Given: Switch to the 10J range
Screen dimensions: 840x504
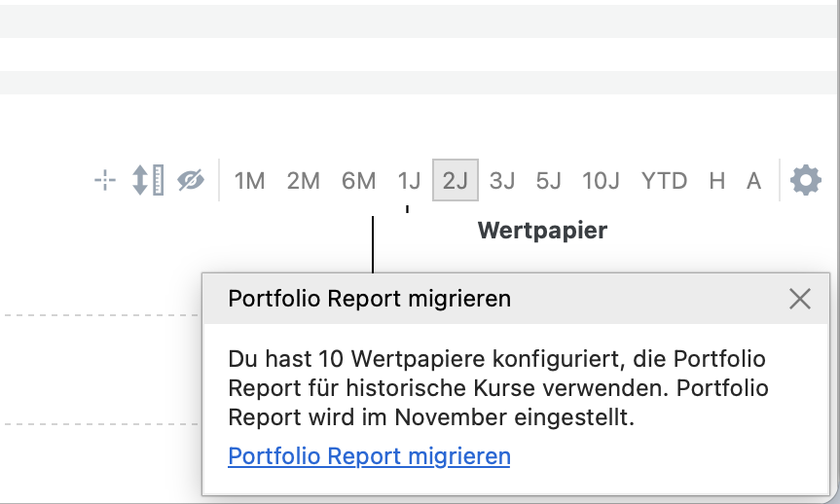Looking at the screenshot, I should (x=601, y=181).
